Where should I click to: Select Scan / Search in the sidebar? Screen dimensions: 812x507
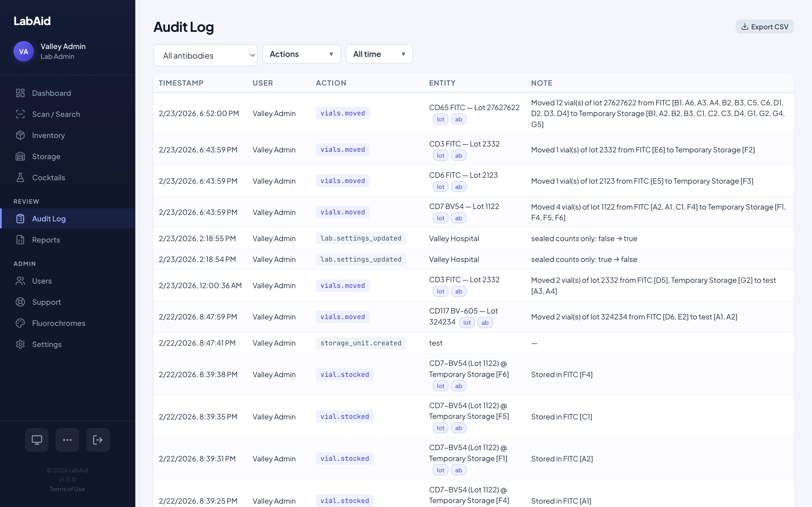56,114
